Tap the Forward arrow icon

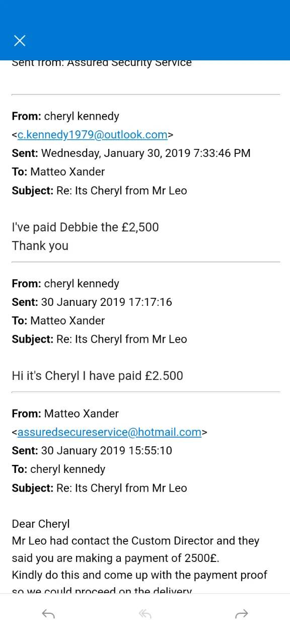(242, 614)
